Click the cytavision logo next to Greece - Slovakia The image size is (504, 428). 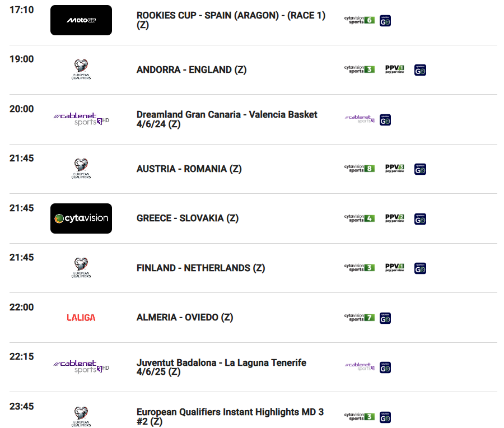coord(81,218)
